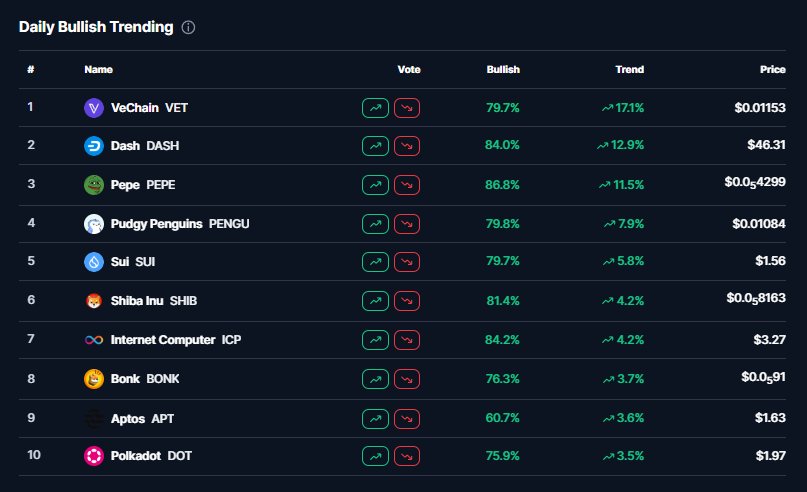
Task: Open the Internet Computer ICP link
Action: tap(175, 340)
